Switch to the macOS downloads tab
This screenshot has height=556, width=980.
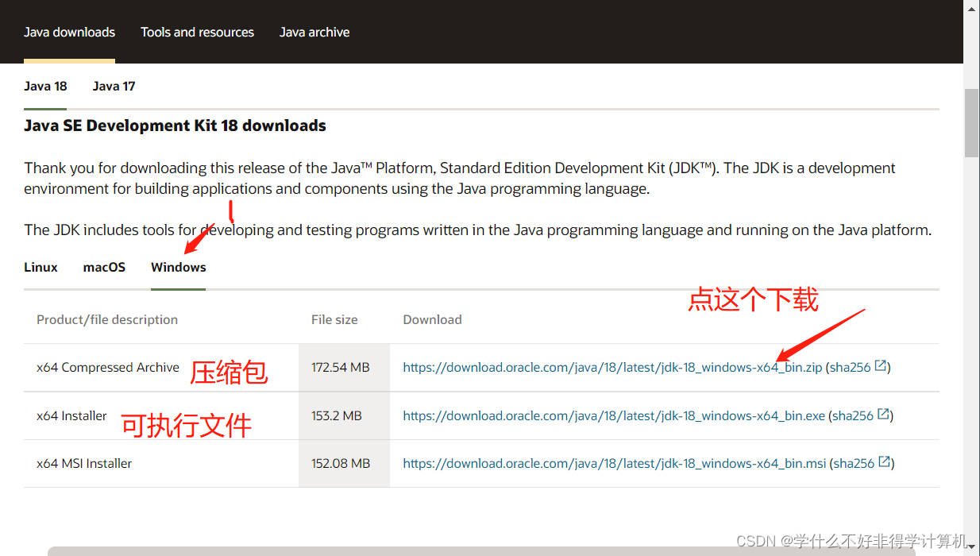(x=104, y=267)
